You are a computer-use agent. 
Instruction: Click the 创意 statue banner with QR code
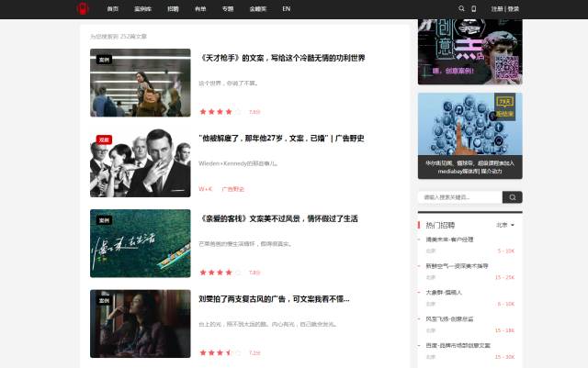[x=469, y=51]
